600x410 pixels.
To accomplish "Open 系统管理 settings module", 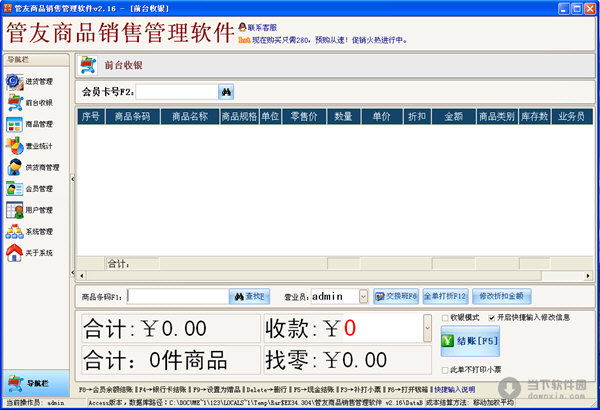I will click(x=30, y=232).
